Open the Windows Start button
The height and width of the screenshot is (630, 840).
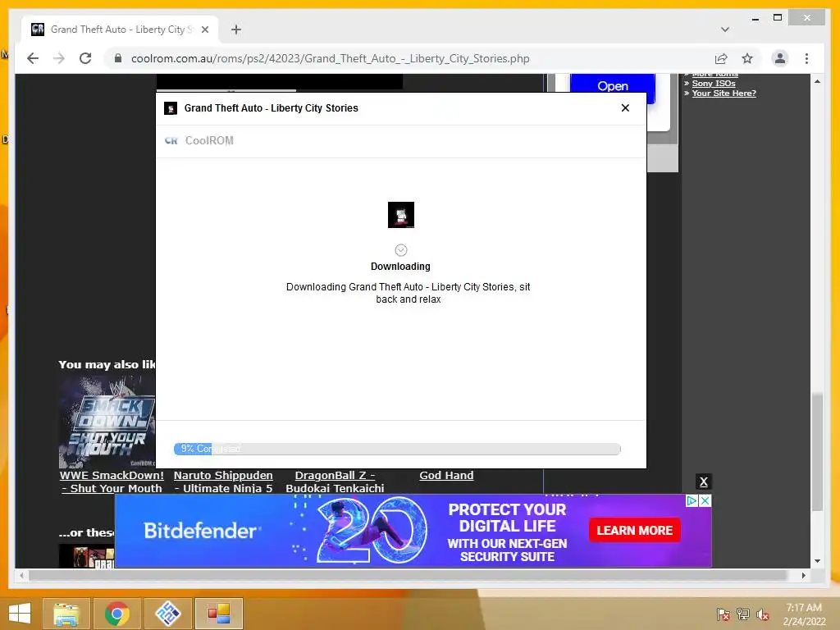20,614
